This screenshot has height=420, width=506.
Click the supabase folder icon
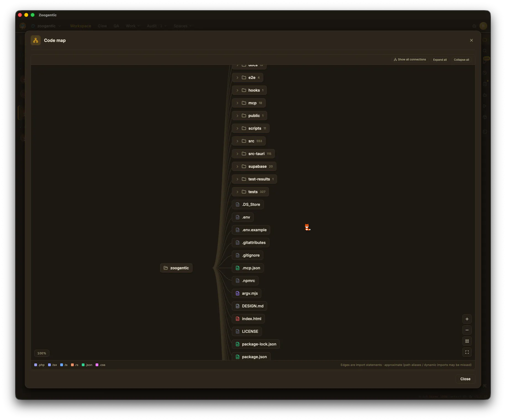[244, 166]
